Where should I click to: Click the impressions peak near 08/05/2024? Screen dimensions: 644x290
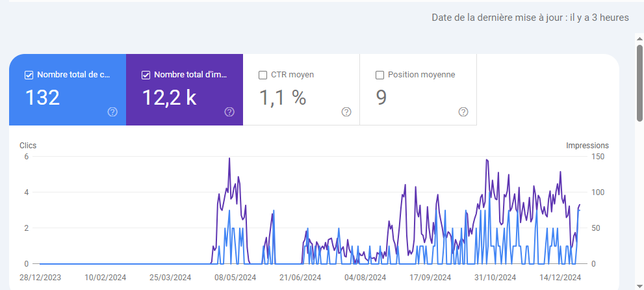[229, 159]
